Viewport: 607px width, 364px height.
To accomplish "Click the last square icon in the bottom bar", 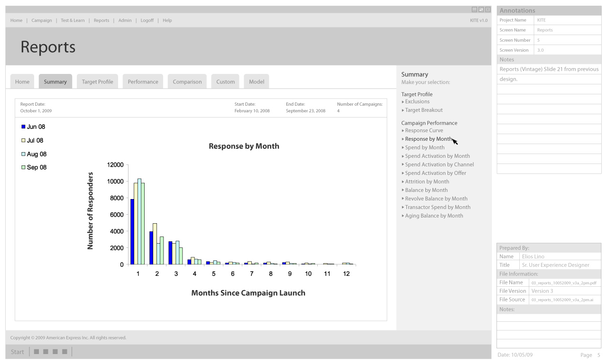I will click(x=64, y=352).
